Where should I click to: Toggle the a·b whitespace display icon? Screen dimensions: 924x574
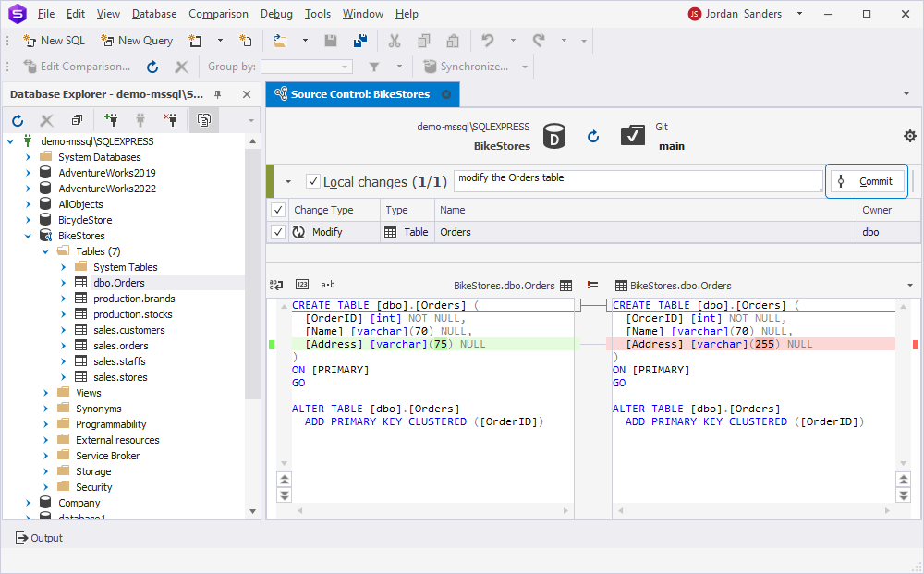click(x=328, y=285)
